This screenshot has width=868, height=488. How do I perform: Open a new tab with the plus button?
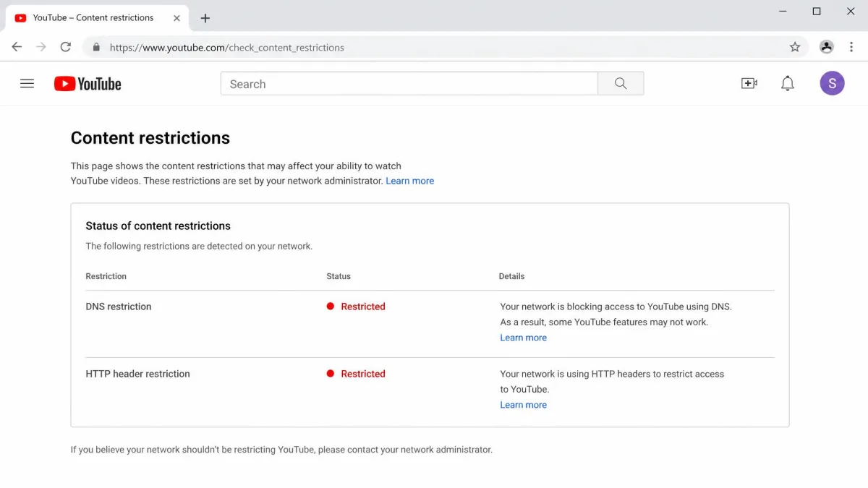coord(205,18)
